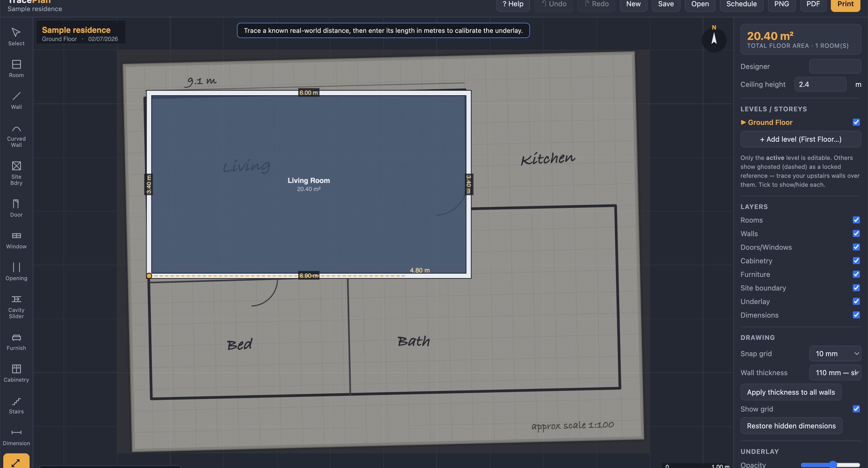Adjust the underlay Opacity slider

pyautogui.click(x=830, y=465)
